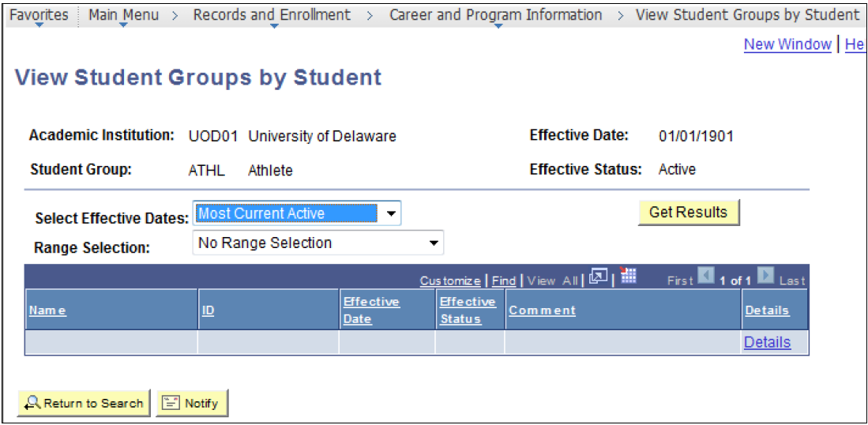This screenshot has height=425, width=868.
Task: Open Career and Program Information menu
Action: 496,15
